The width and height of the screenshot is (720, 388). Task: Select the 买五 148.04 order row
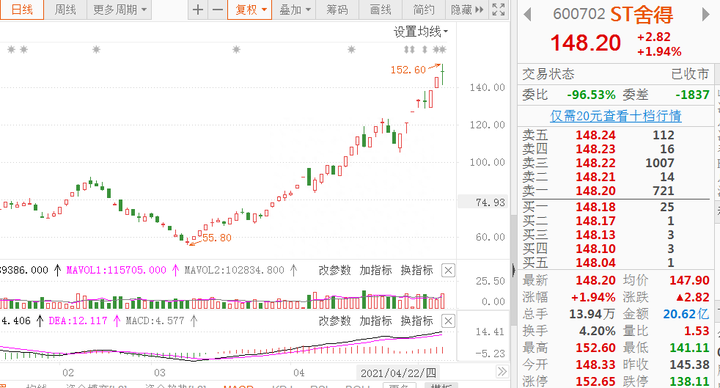(615, 262)
